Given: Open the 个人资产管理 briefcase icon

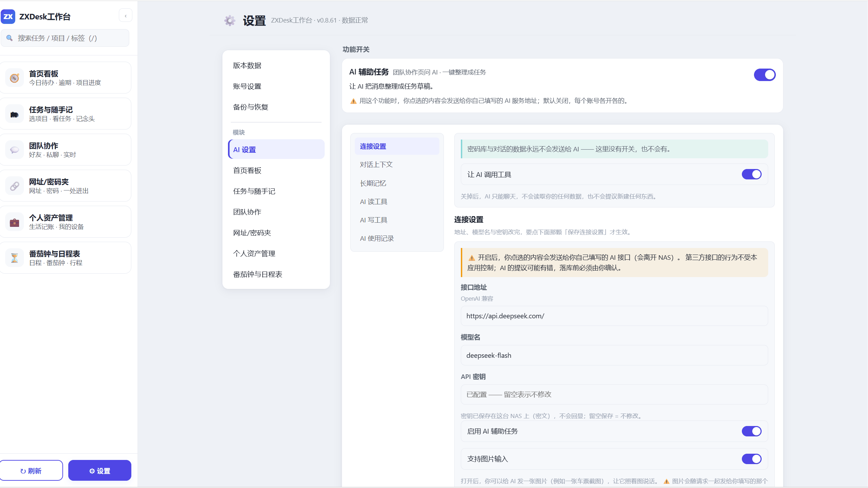Looking at the screenshot, I should click(x=14, y=222).
